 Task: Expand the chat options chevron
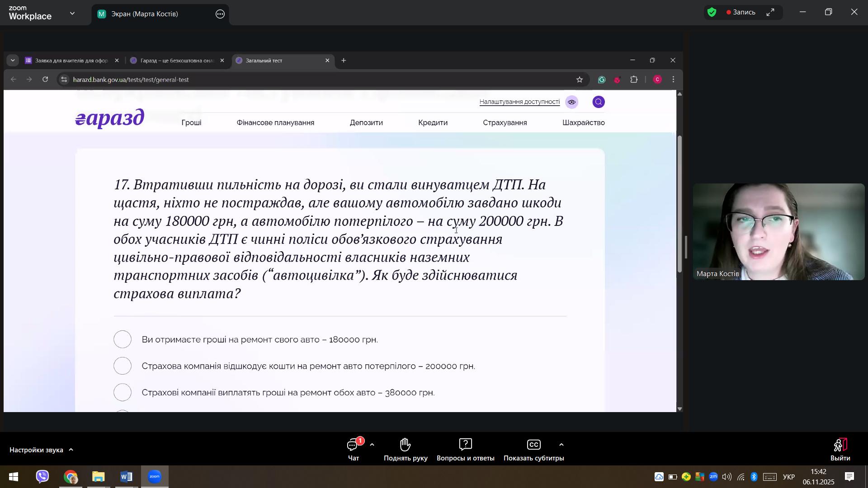click(x=372, y=445)
